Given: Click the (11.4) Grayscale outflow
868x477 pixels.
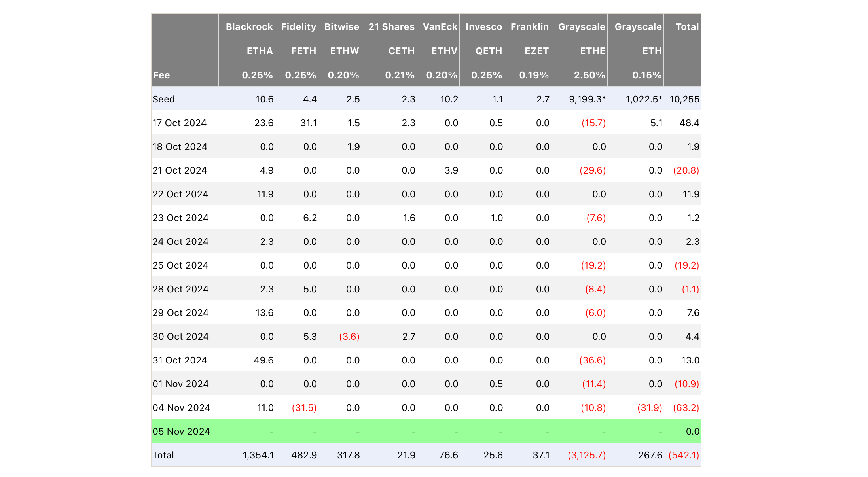Looking at the screenshot, I should [594, 384].
